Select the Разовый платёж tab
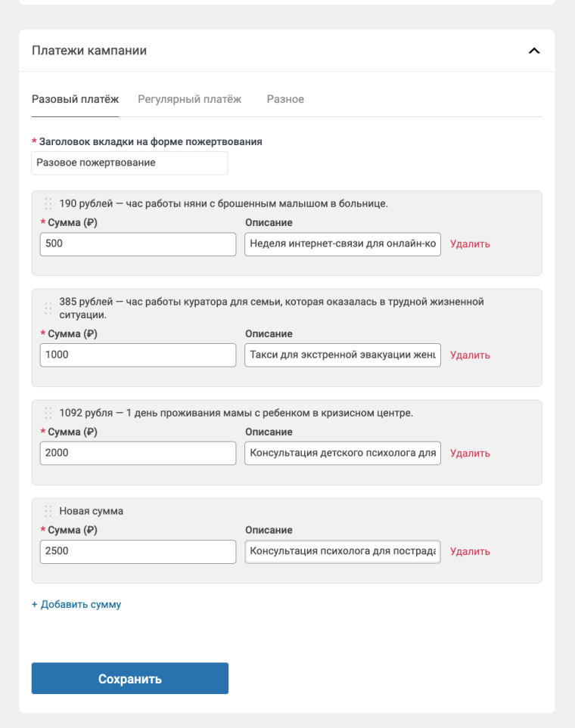The width and height of the screenshot is (575, 728). [x=75, y=99]
